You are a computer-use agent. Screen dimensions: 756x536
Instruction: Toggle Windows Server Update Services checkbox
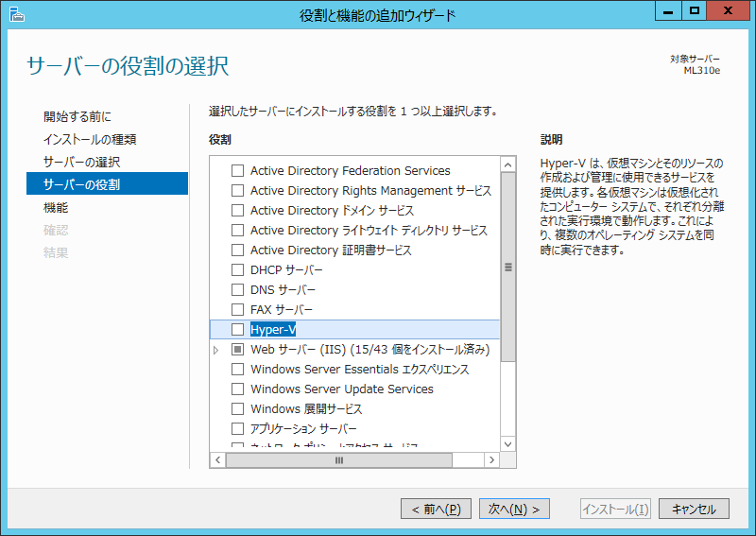point(237,389)
